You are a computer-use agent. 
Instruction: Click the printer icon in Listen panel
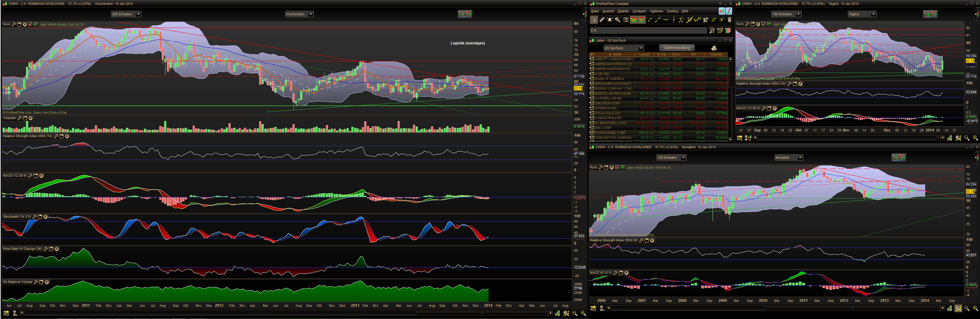714,48
